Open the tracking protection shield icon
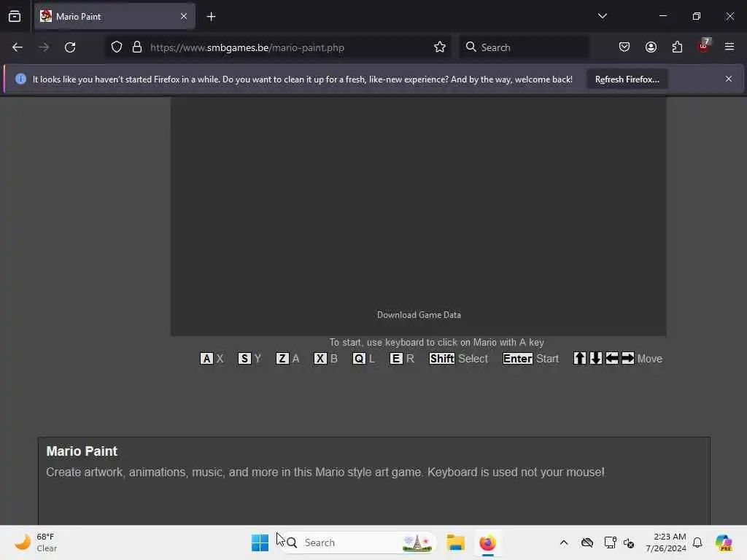The height and width of the screenshot is (560, 747). coord(117,47)
